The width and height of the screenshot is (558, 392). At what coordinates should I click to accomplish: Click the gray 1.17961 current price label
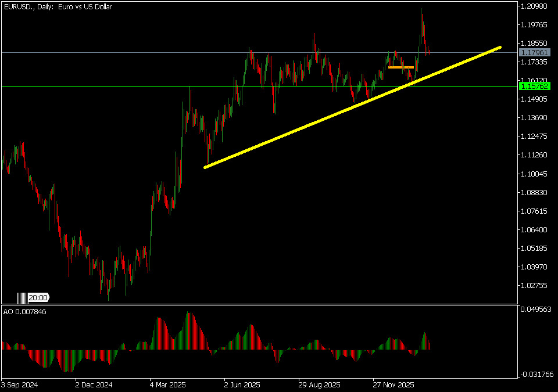click(534, 53)
